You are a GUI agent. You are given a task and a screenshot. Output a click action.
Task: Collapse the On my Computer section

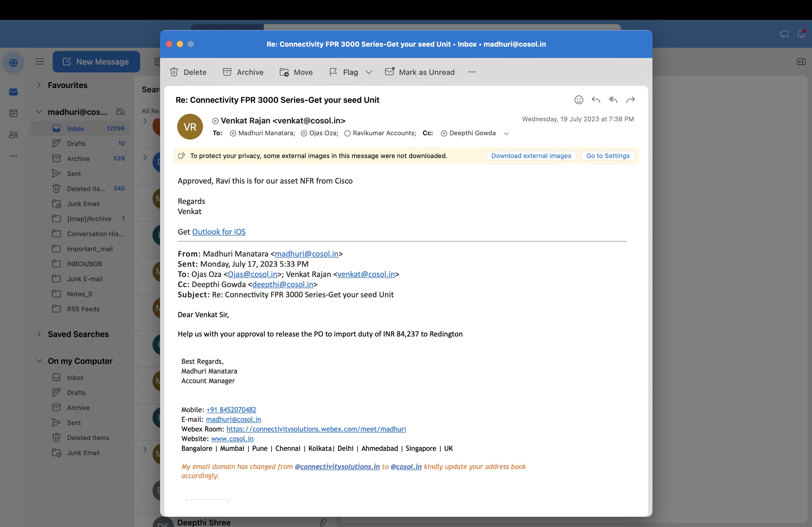pos(39,361)
